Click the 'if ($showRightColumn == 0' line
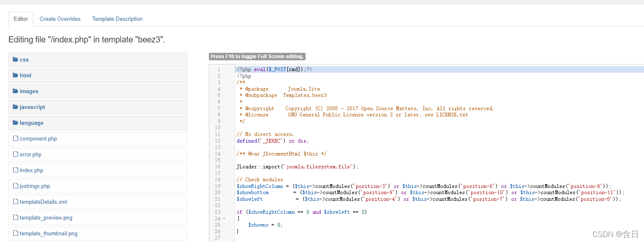The height and width of the screenshot is (242, 644). point(302,212)
